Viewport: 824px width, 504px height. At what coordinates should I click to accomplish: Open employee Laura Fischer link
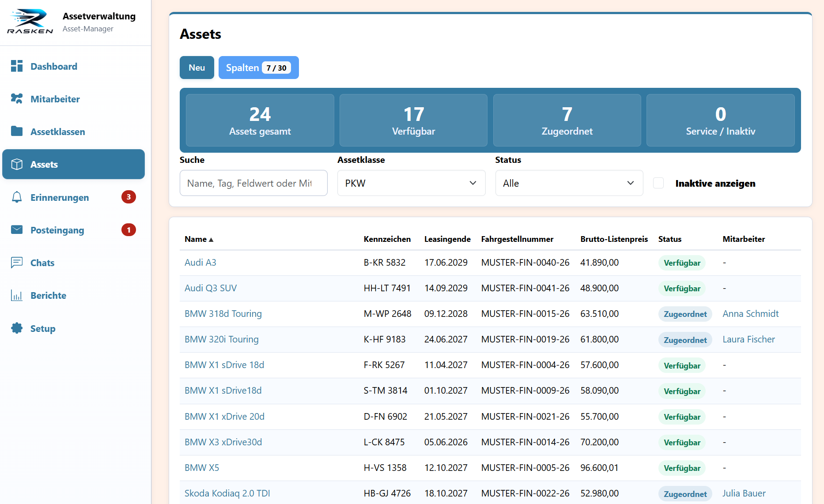click(x=748, y=339)
